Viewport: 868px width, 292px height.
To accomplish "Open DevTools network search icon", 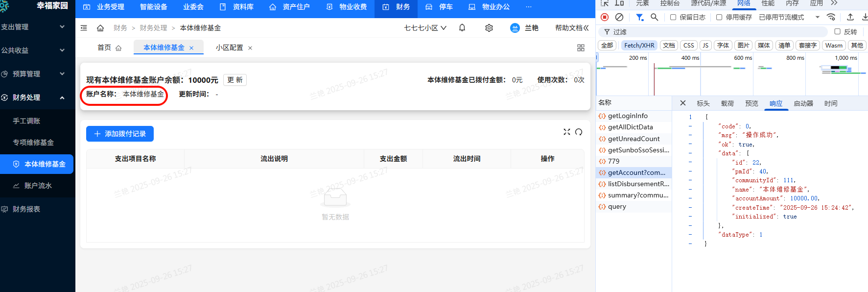I will [x=654, y=17].
